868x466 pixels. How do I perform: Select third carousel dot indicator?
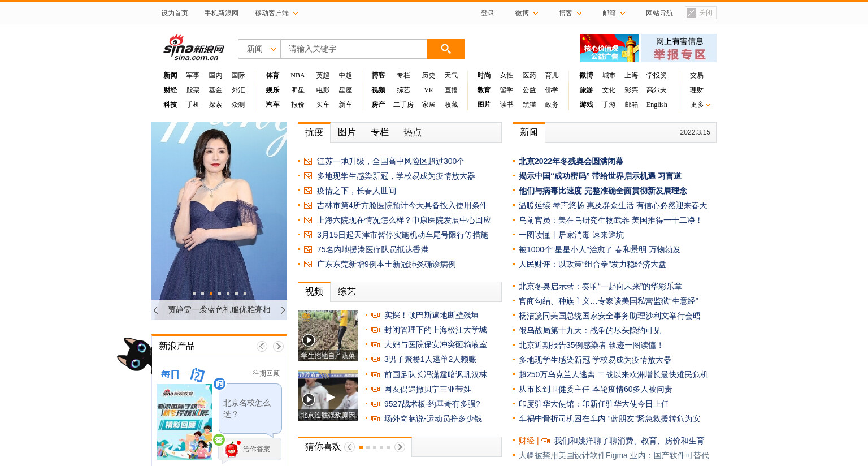tap(211, 293)
